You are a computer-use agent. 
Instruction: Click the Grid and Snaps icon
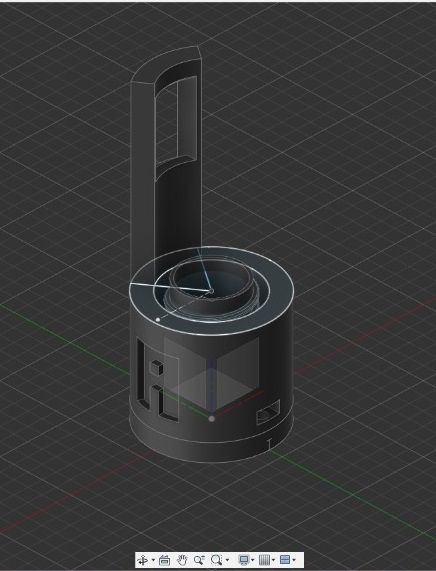click(x=264, y=560)
